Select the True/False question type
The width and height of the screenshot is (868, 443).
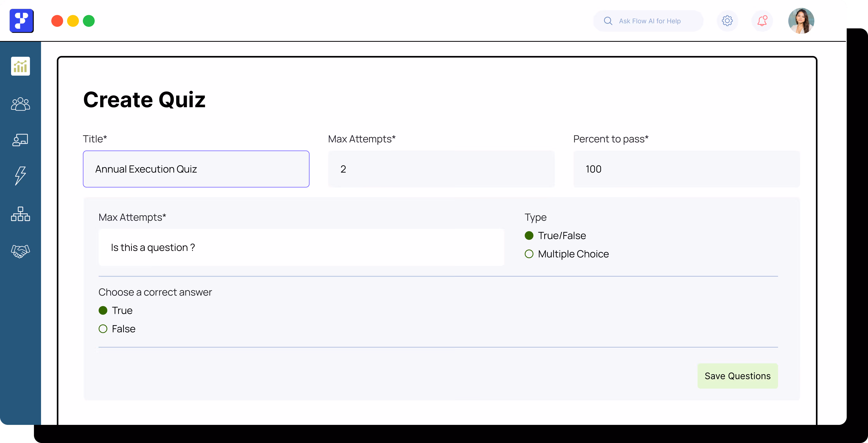click(529, 236)
